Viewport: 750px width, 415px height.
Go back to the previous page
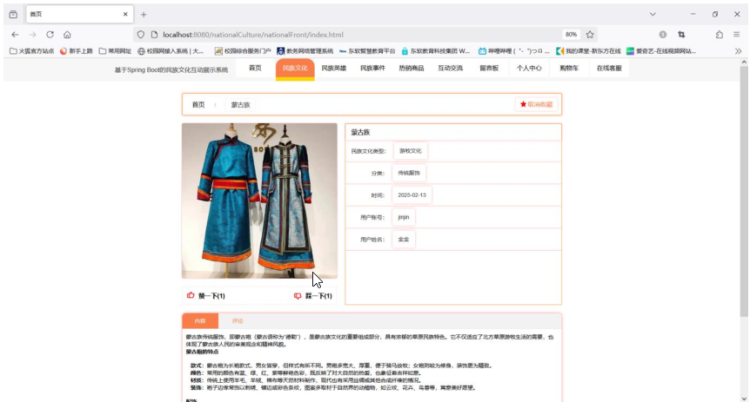point(15,34)
